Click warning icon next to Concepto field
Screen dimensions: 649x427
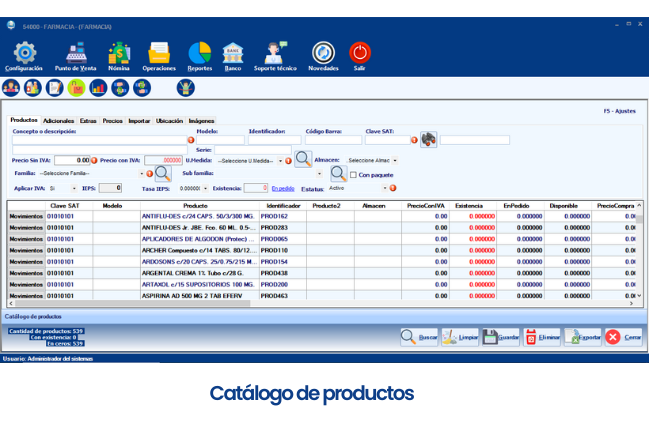coord(191,140)
